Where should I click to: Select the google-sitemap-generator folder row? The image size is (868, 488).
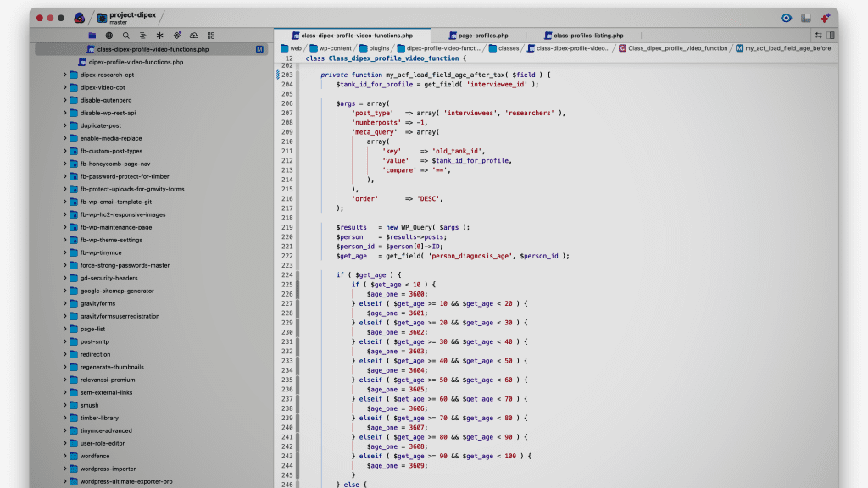pos(151,291)
